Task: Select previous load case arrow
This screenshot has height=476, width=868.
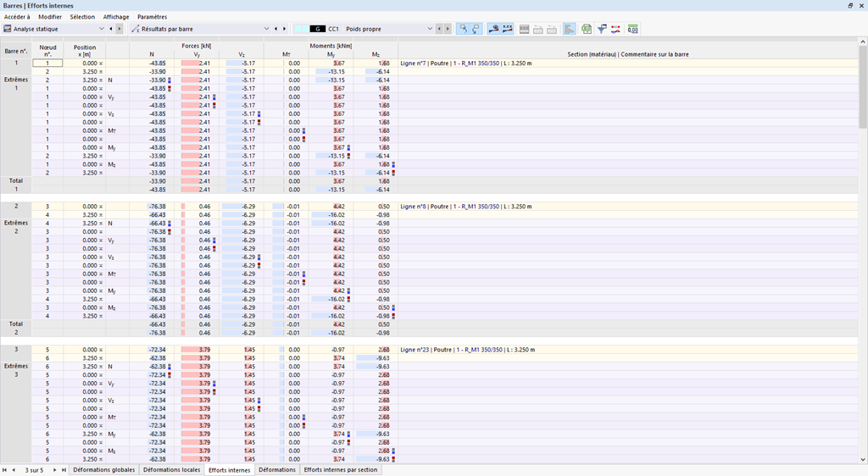Action: point(440,29)
